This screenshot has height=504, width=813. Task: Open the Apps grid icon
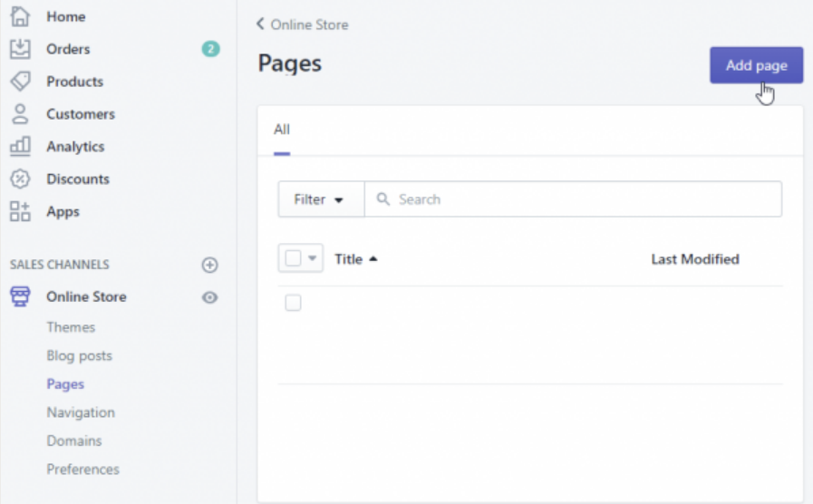pyautogui.click(x=20, y=211)
